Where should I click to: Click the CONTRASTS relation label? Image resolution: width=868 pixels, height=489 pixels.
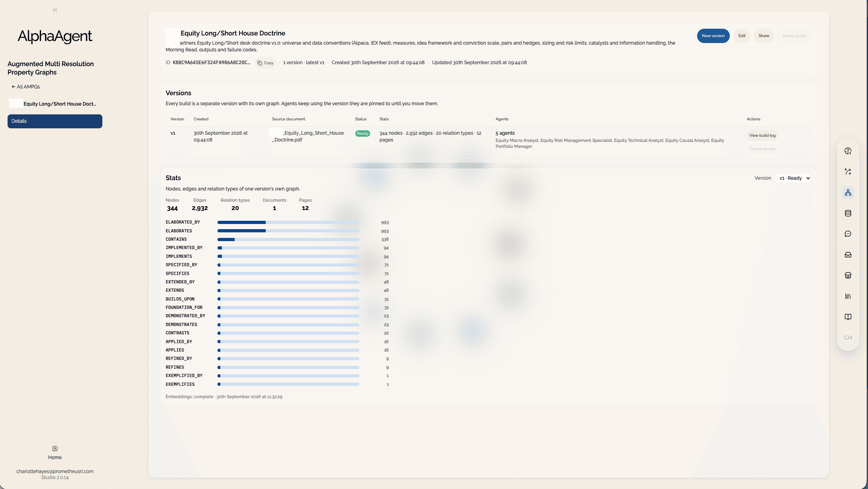click(178, 333)
